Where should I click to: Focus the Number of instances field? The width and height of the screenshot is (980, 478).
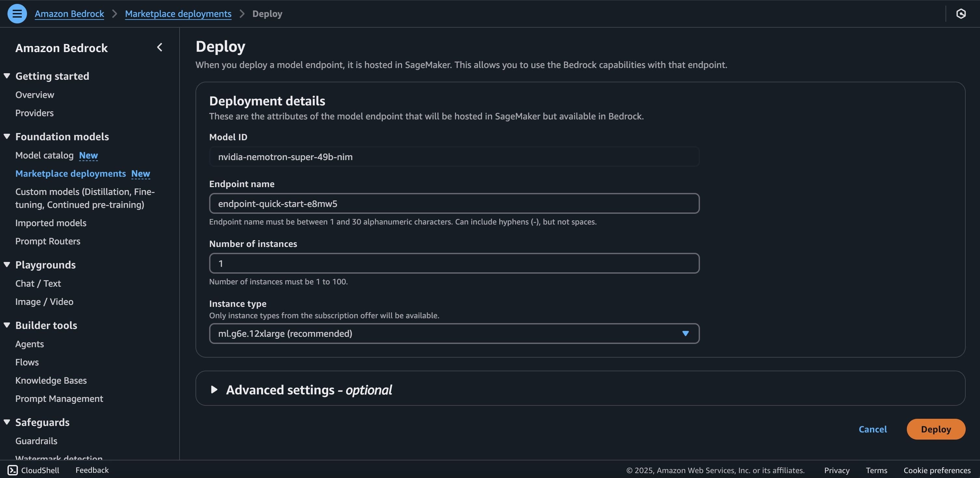[x=454, y=263]
